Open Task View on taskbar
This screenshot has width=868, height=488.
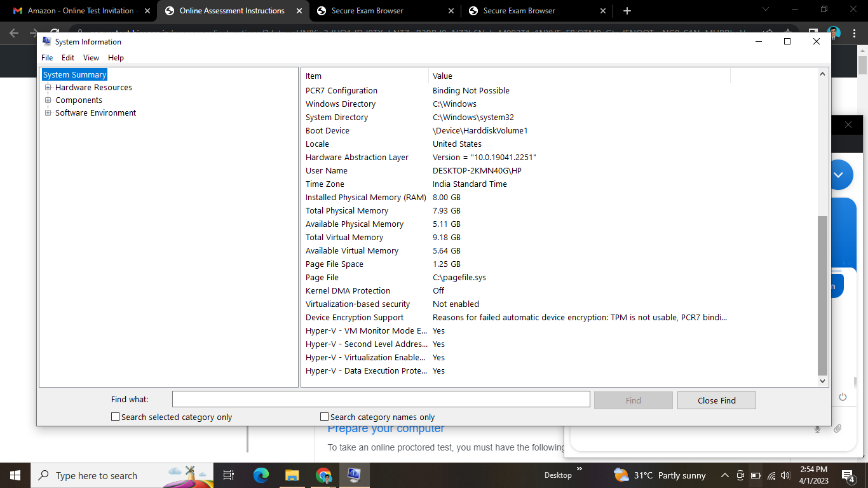[x=229, y=475]
